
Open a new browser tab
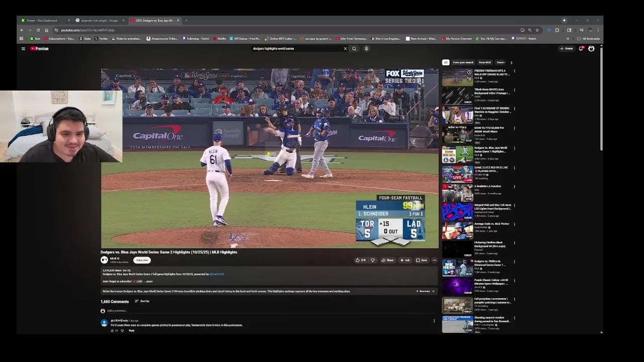click(x=186, y=21)
